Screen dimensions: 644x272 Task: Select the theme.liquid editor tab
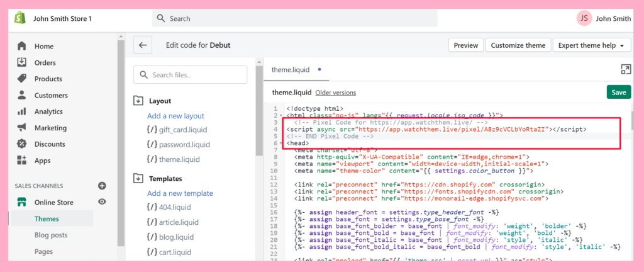pos(296,69)
